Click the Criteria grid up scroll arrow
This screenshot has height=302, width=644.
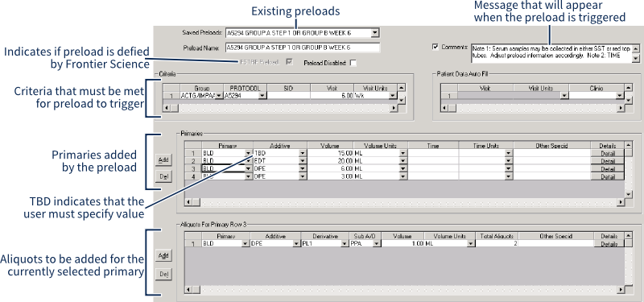tap(402, 88)
